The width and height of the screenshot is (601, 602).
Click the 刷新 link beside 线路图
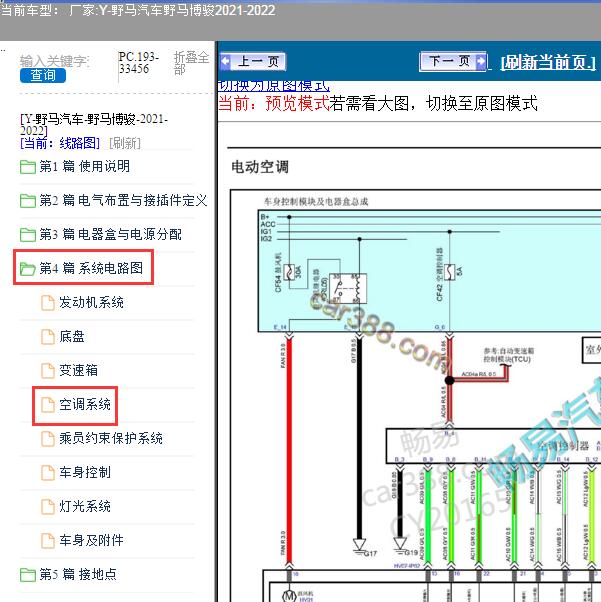(125, 144)
